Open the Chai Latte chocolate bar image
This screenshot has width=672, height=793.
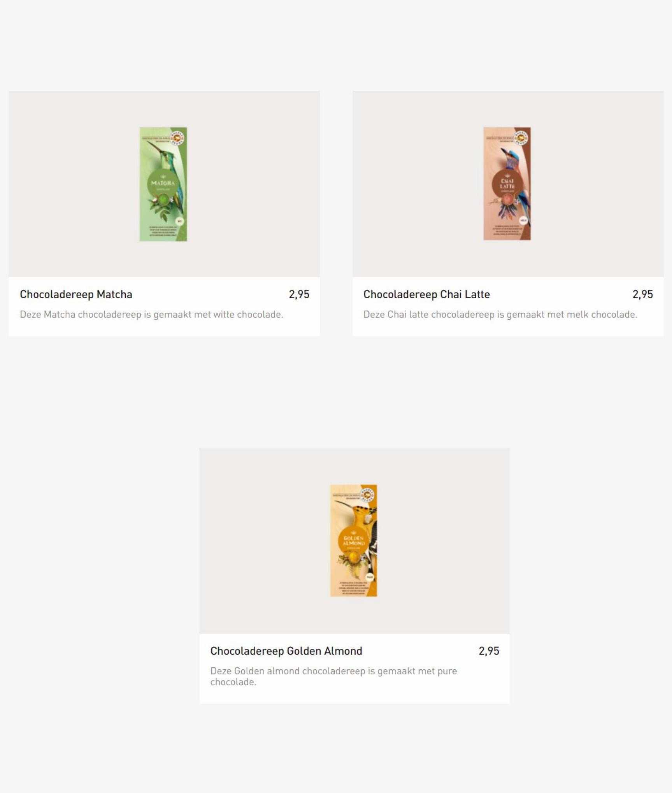pos(507,184)
